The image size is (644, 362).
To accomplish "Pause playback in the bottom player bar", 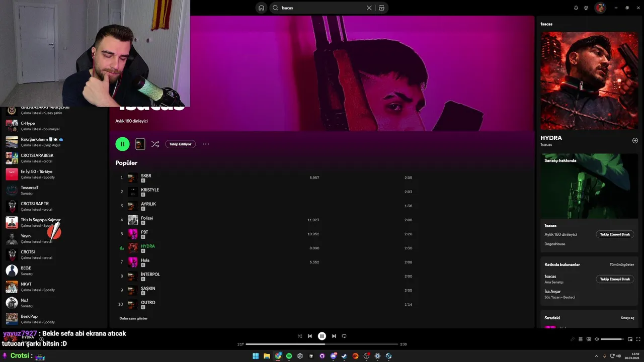I will tap(322, 336).
